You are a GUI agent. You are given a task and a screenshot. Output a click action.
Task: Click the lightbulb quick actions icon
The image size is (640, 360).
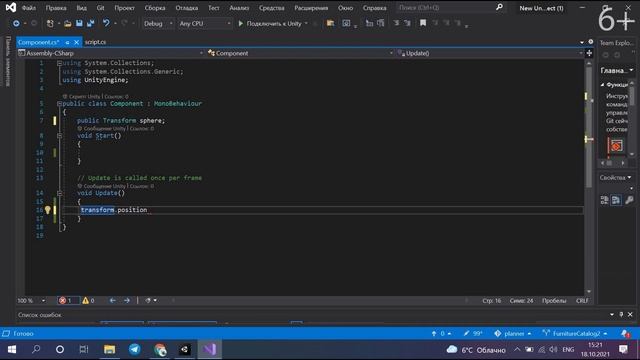tap(48, 210)
